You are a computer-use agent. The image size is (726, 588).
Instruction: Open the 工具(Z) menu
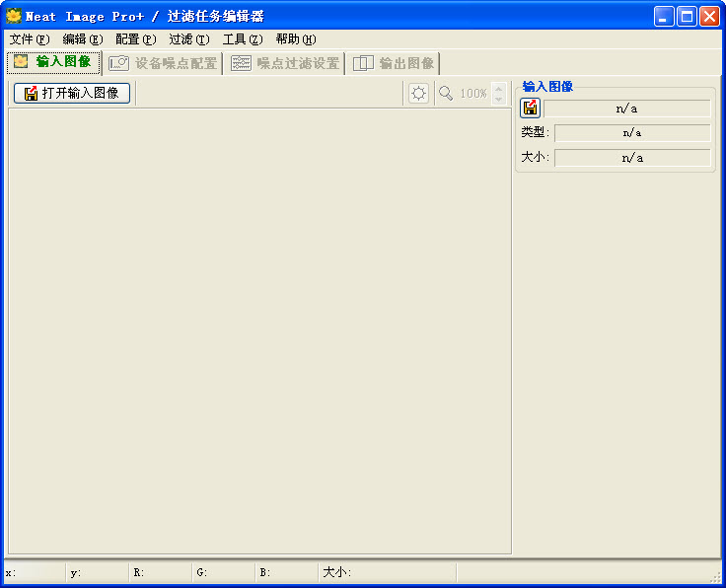243,39
